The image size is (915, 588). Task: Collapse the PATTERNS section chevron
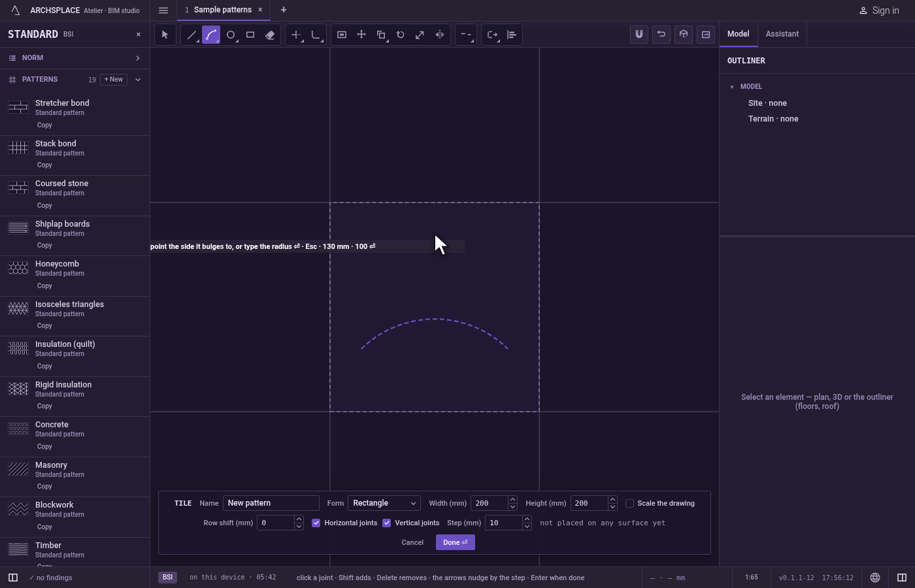pos(138,80)
